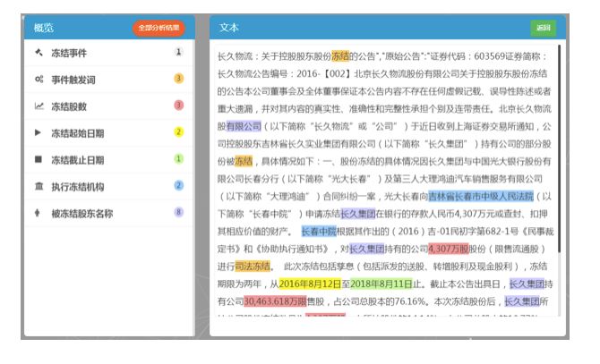Click the bank building icon beside 执行冻结机构
The image size is (600, 364).
tap(39, 186)
